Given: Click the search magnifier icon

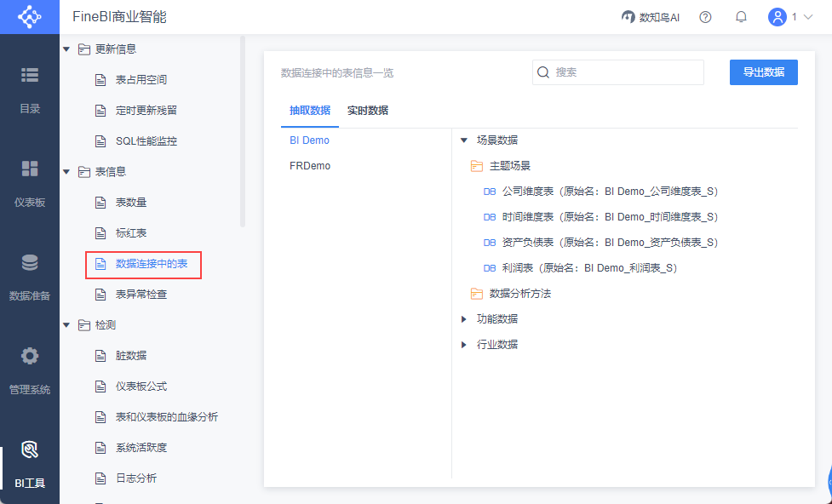Looking at the screenshot, I should click(543, 72).
